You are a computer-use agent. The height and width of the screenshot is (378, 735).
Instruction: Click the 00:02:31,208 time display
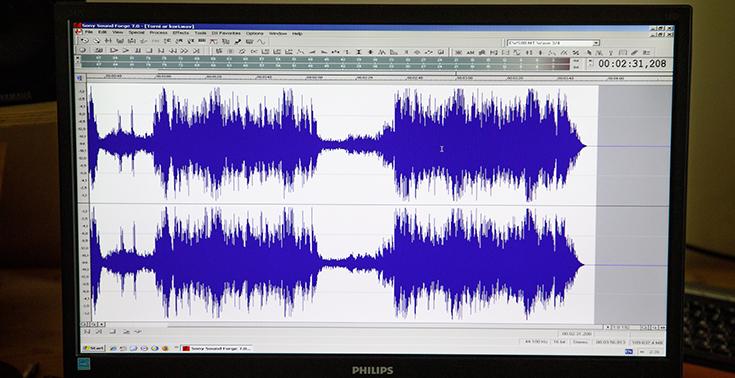click(632, 63)
